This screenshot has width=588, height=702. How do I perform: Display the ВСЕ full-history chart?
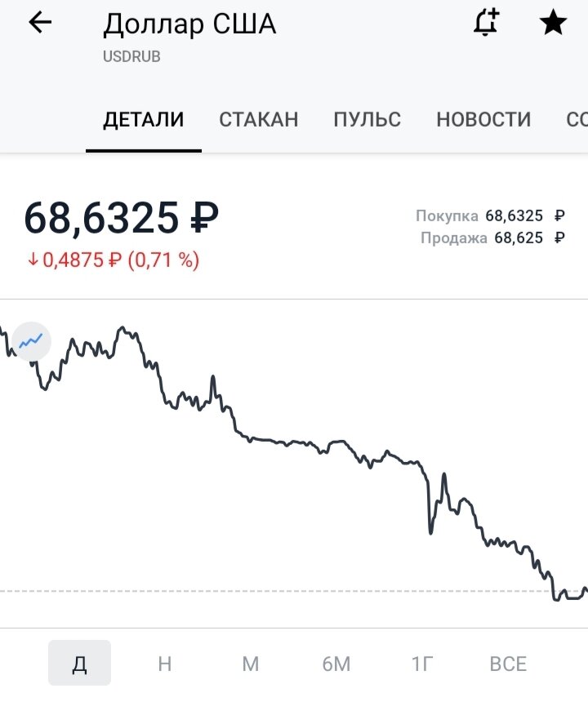click(x=507, y=663)
